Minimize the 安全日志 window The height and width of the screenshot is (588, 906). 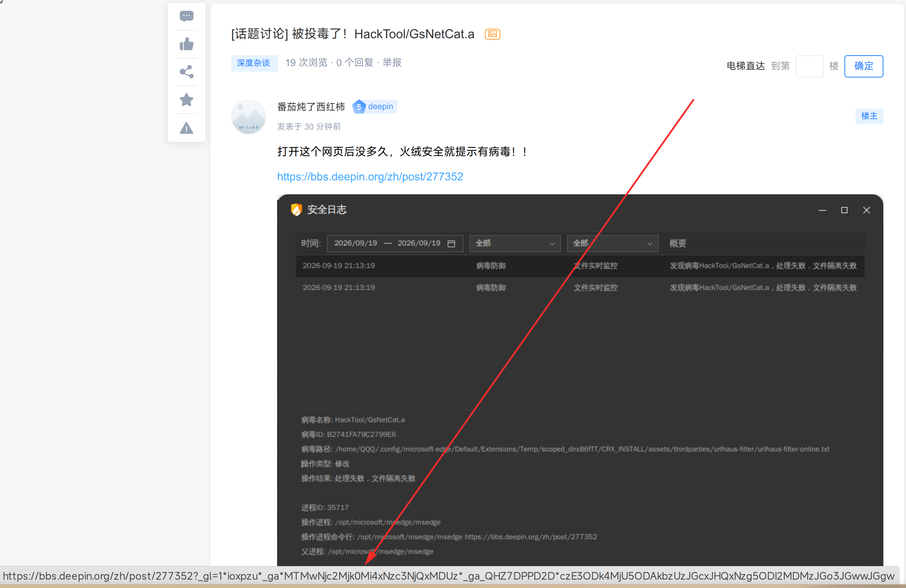pos(822,211)
